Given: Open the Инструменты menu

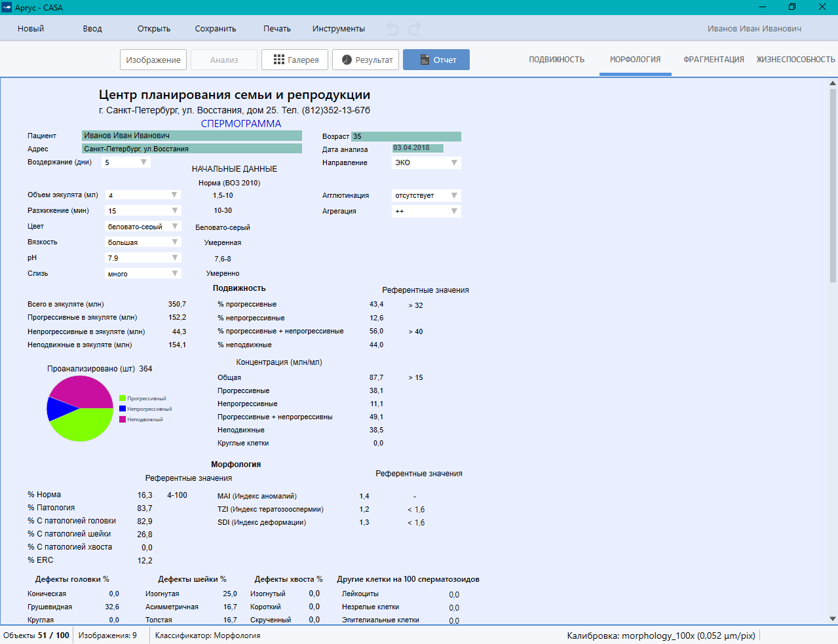Looking at the screenshot, I should [x=338, y=29].
